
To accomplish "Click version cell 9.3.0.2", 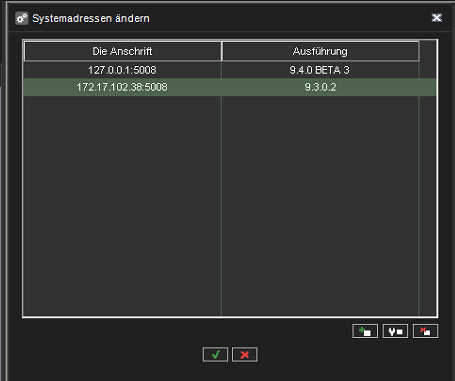I will pyautogui.click(x=320, y=87).
